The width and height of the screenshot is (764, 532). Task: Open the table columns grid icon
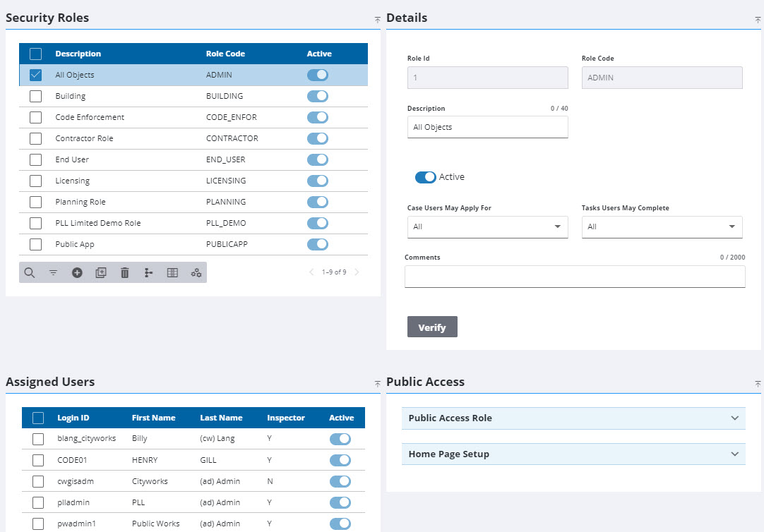click(172, 272)
